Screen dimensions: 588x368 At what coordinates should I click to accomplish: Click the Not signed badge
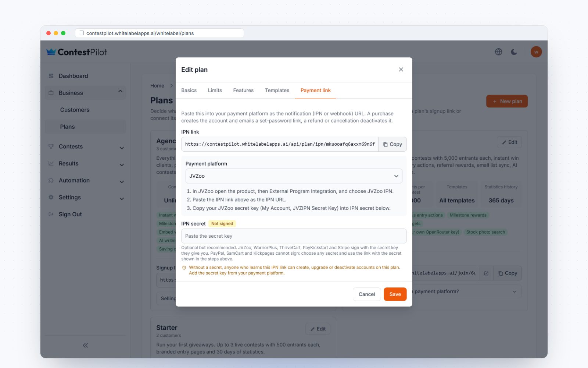click(222, 224)
